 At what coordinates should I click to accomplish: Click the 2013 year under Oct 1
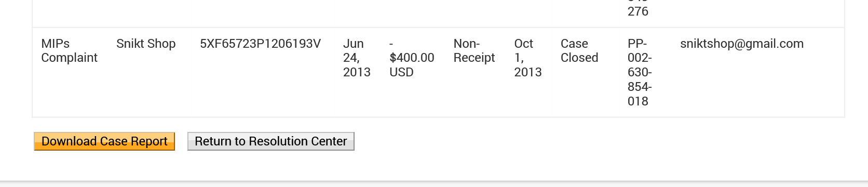click(528, 72)
